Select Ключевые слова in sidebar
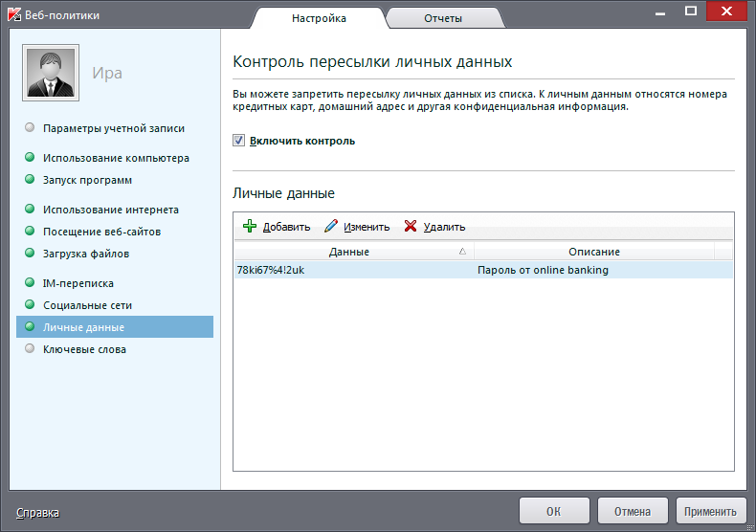Image resolution: width=756 pixels, height=532 pixels. [x=84, y=349]
